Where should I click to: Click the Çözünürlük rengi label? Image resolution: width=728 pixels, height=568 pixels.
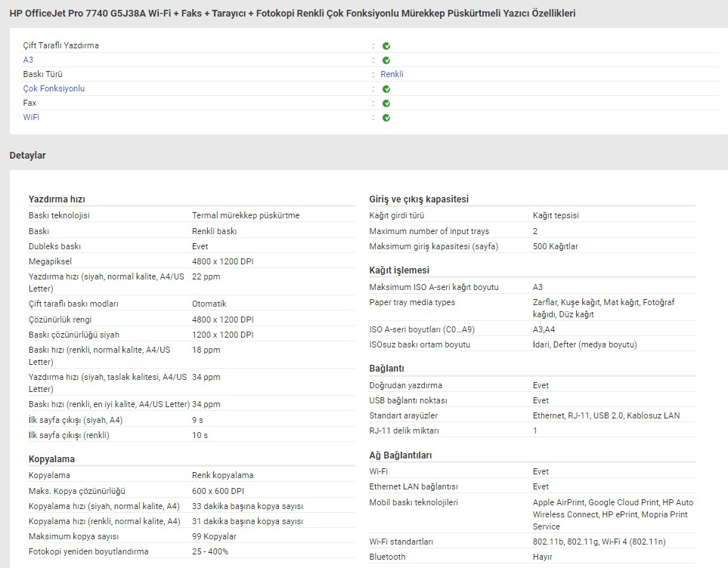point(60,319)
